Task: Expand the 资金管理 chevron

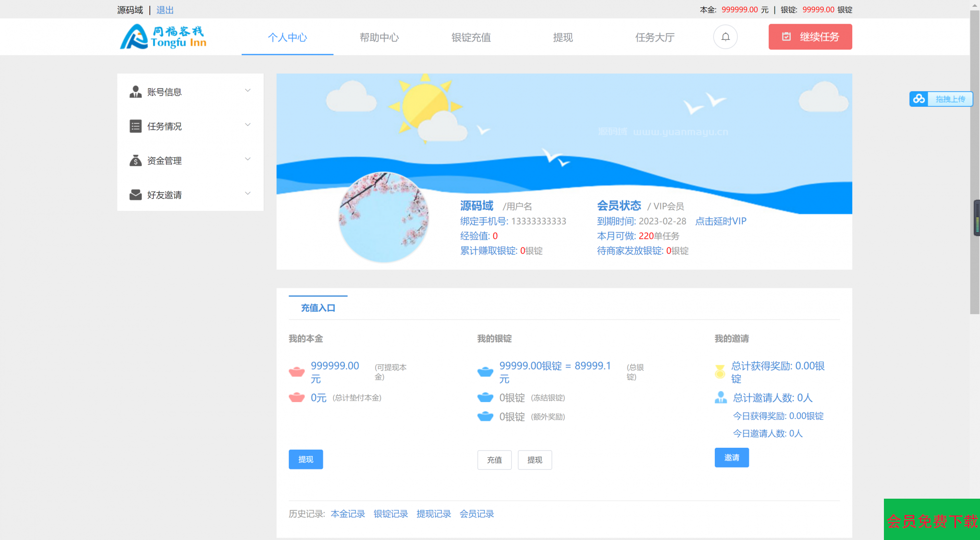Action: coord(247,159)
